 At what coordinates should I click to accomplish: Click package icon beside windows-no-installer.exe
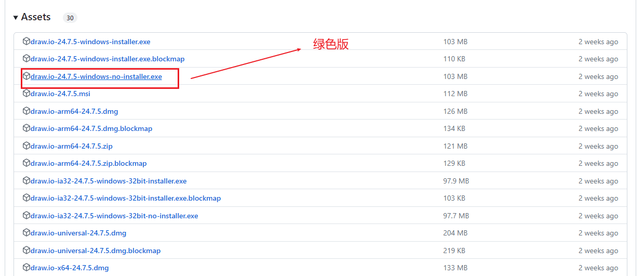[x=26, y=76]
